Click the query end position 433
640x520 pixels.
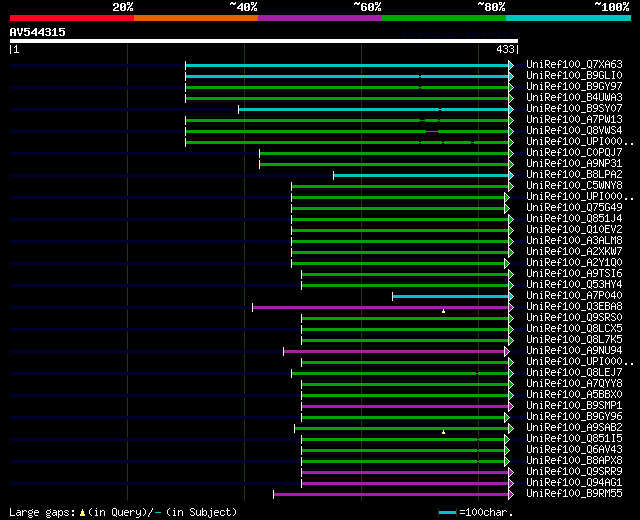[505, 49]
